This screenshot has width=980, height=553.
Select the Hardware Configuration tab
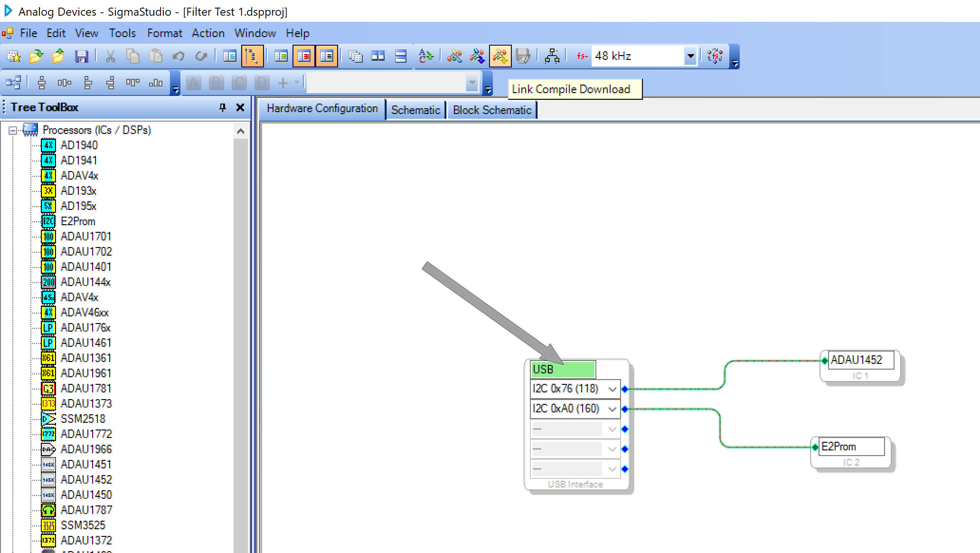coord(322,109)
